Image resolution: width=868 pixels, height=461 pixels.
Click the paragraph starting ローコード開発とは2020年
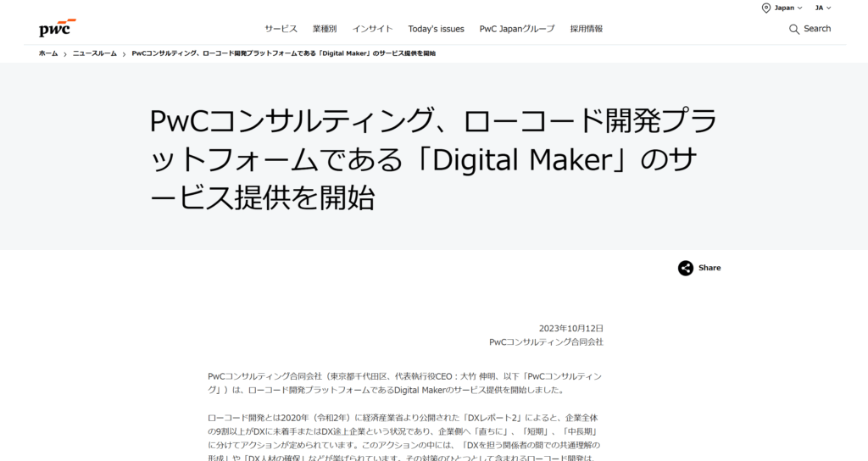(405, 437)
